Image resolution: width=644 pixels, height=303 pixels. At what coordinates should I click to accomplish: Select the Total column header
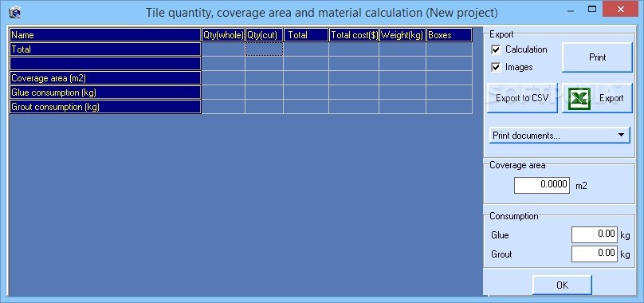[306, 35]
